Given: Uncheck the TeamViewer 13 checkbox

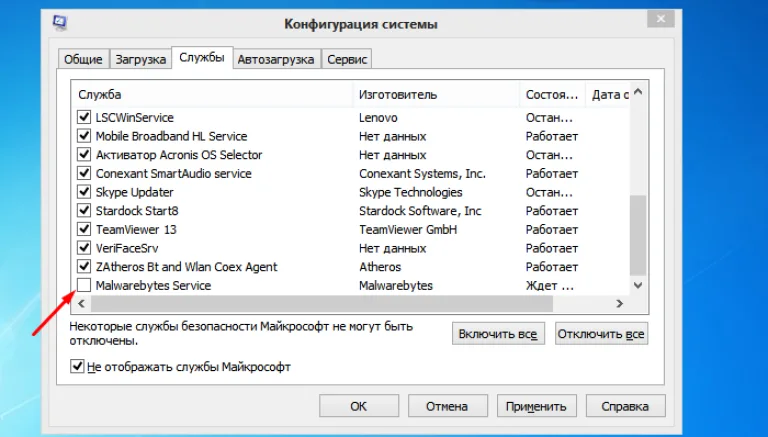Looking at the screenshot, I should click(x=84, y=229).
